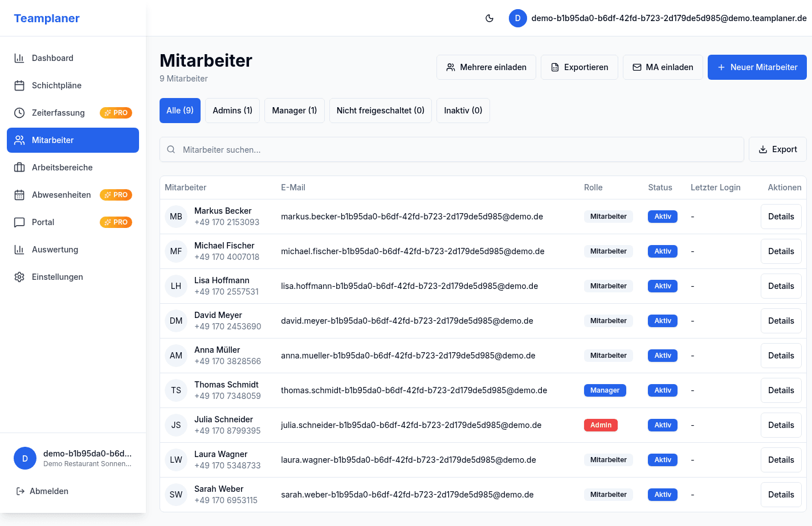Open Auswertung reports in the sidebar
Screen dimensions: 812x526
point(55,250)
